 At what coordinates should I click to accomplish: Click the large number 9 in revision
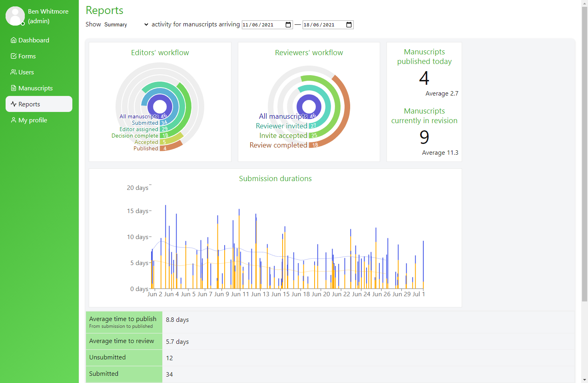(424, 137)
